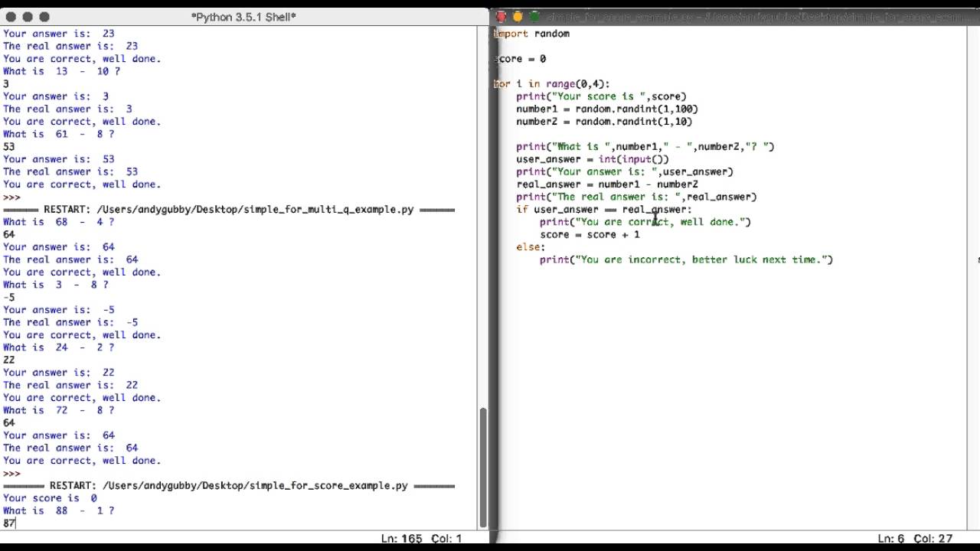Click the print("What is ",number1...) code line
Viewport: 980px width, 551px height.
(645, 147)
